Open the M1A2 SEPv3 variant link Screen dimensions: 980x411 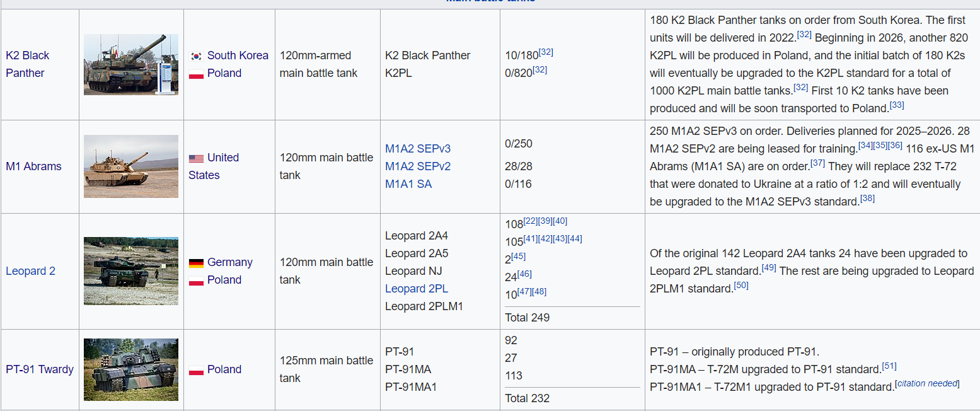(x=418, y=149)
